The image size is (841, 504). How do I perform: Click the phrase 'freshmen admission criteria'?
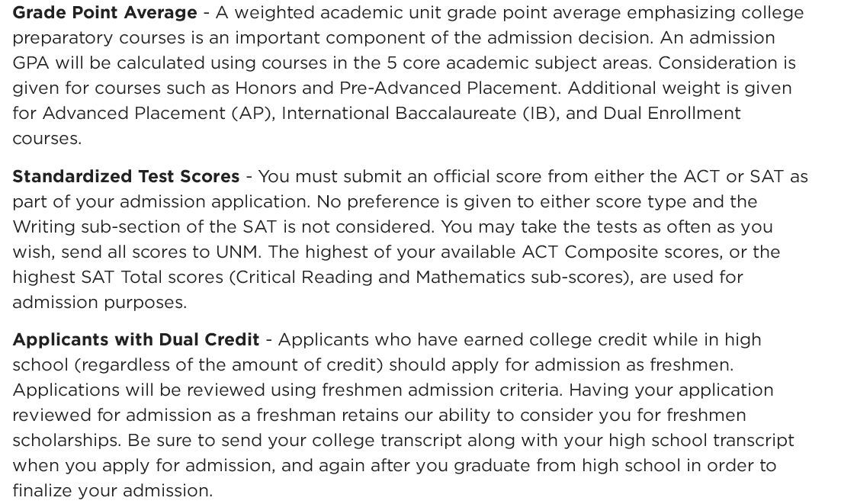coord(441,390)
